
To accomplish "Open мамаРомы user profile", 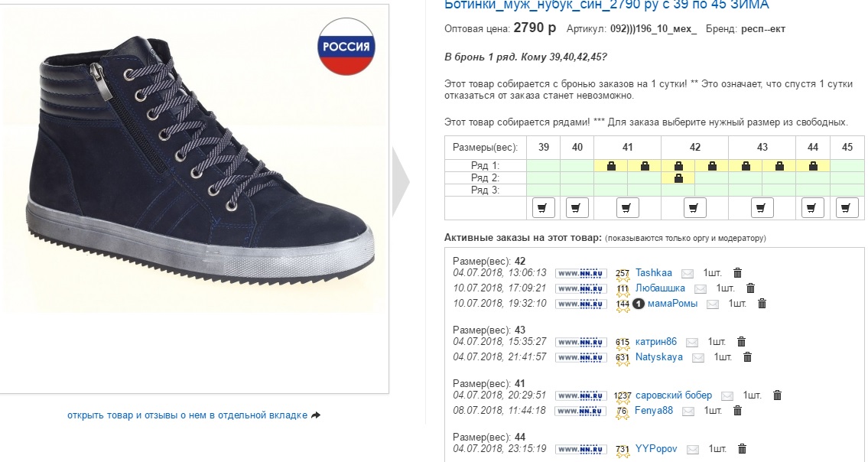I will (x=672, y=304).
